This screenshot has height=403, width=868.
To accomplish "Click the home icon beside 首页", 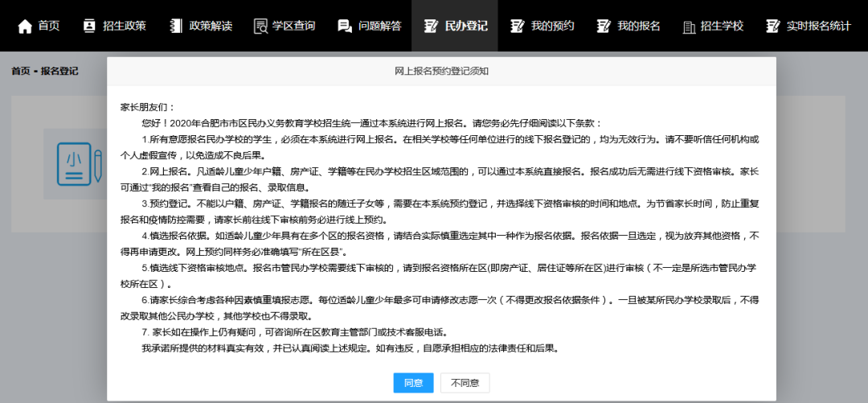I will click(x=25, y=26).
